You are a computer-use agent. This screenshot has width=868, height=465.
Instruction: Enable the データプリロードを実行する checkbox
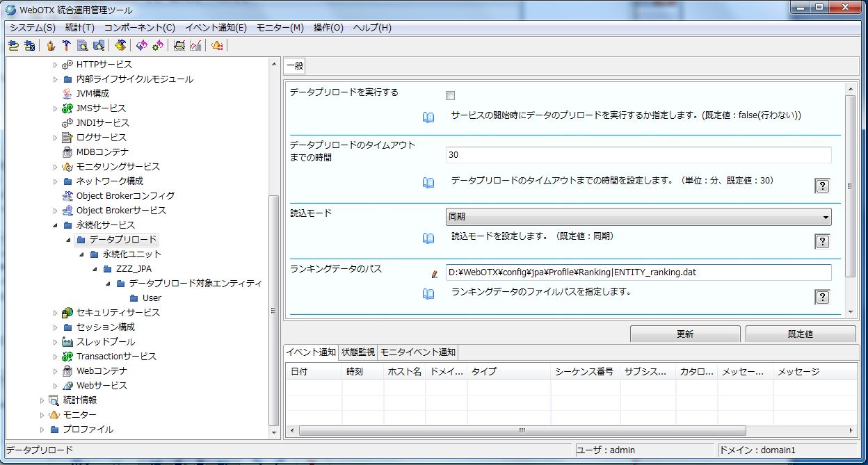[x=450, y=95]
